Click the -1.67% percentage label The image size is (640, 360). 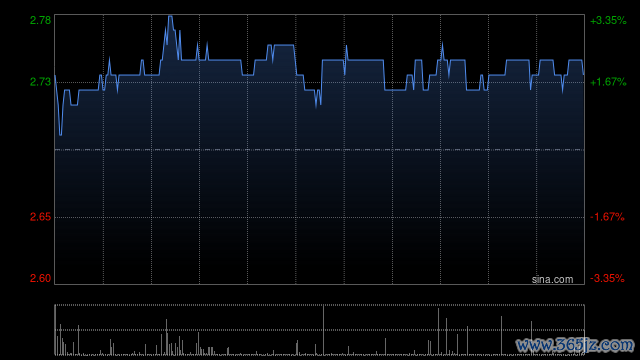607,217
